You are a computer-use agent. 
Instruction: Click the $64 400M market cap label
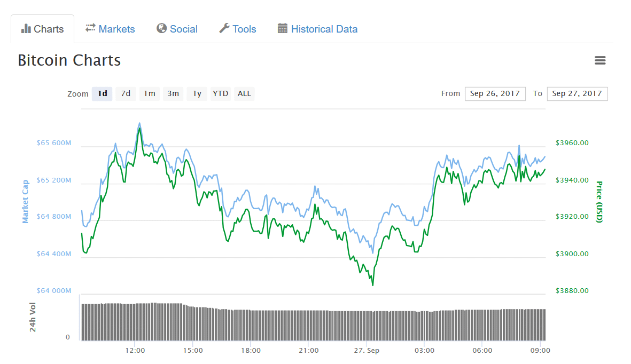pos(54,254)
